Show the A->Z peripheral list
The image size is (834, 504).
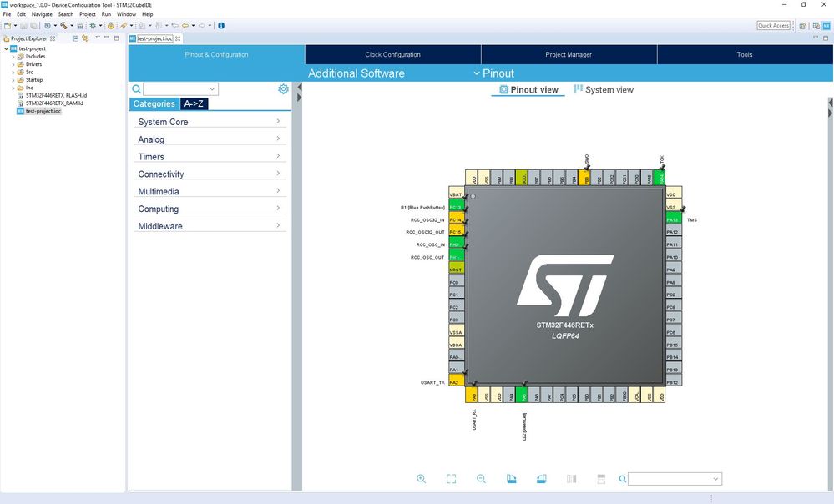(194, 103)
